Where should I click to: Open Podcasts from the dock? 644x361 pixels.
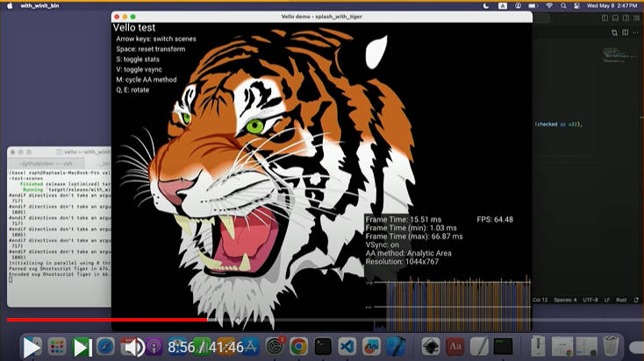(x=154, y=347)
